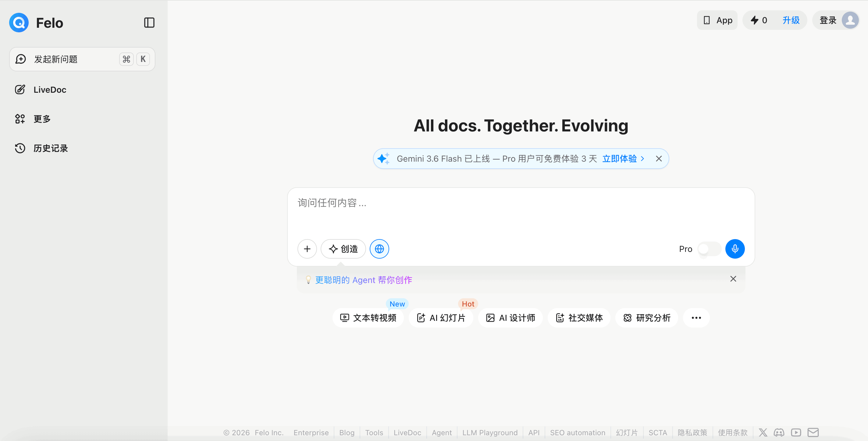This screenshot has height=441, width=868.
Task: Click the sparkle icon in Gemini banner
Action: coord(383,159)
